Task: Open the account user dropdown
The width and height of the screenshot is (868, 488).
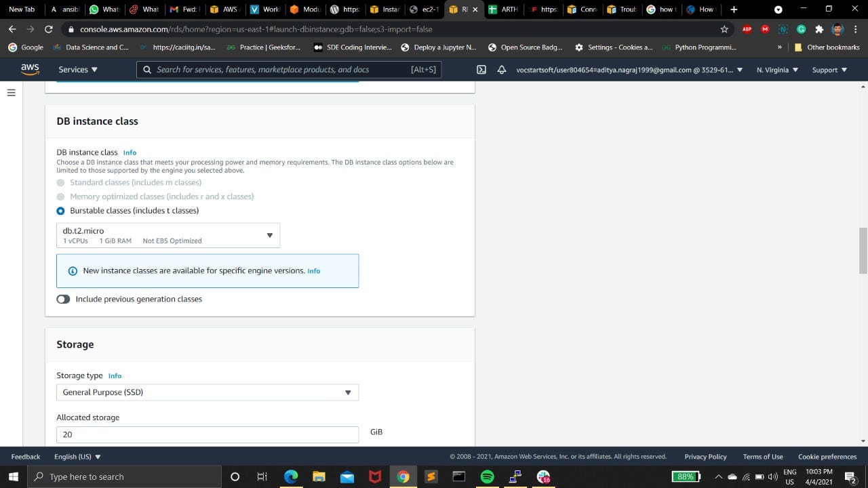Action: pos(629,70)
